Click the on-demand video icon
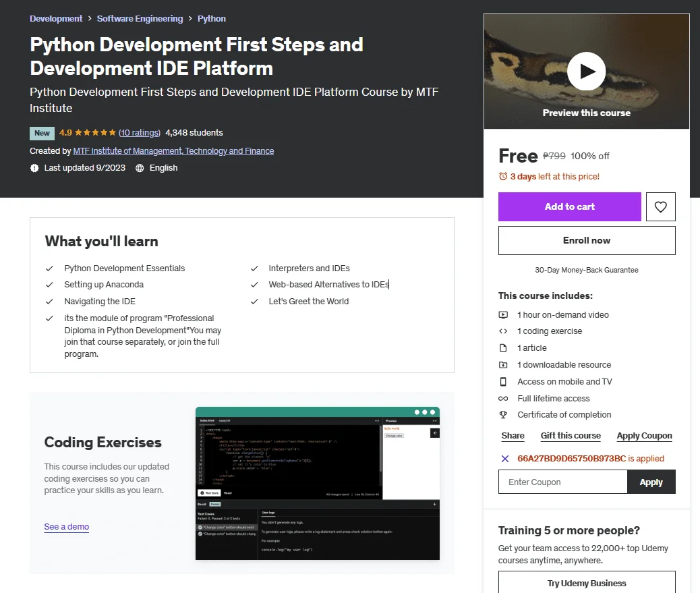Screen dimensions: 700x593 pyautogui.click(x=503, y=315)
